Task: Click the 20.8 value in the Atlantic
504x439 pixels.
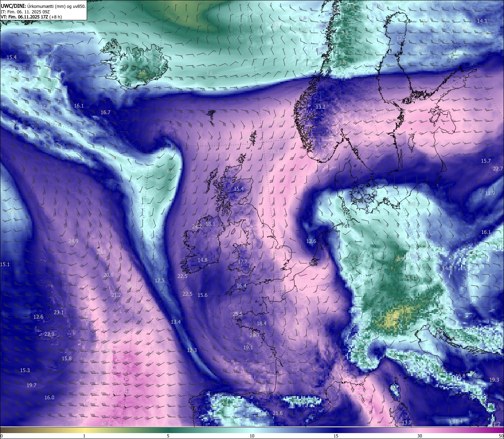Action: coord(108,275)
